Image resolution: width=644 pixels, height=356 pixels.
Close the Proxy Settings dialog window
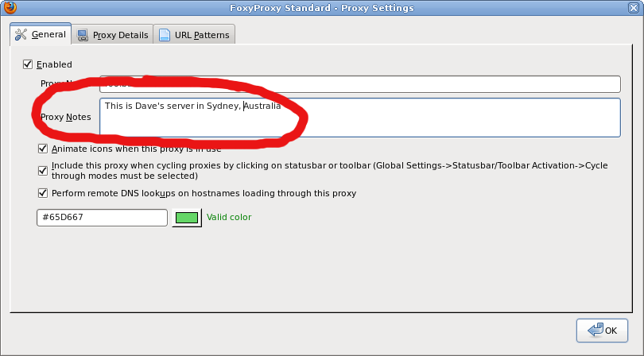[634, 8]
